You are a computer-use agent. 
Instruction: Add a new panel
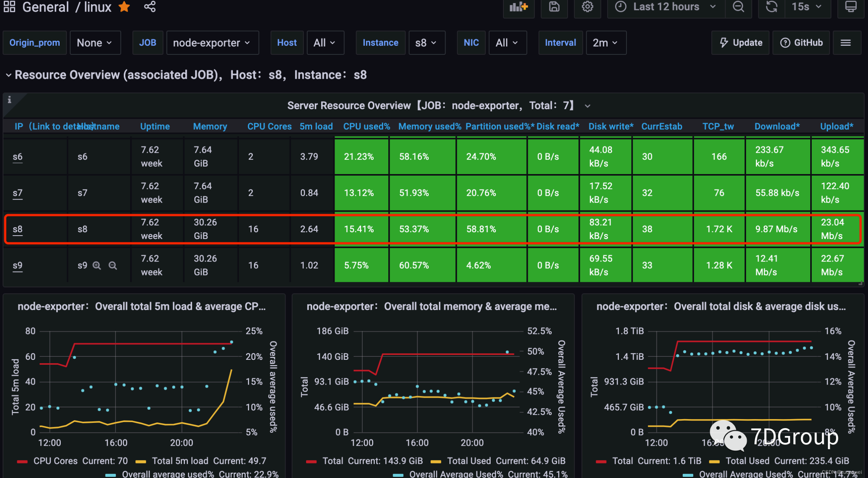pos(518,7)
